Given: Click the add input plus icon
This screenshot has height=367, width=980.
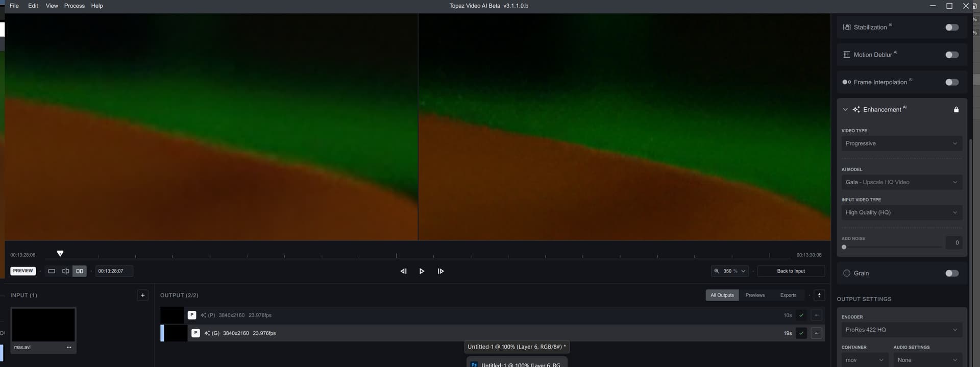Looking at the screenshot, I should pos(142,295).
